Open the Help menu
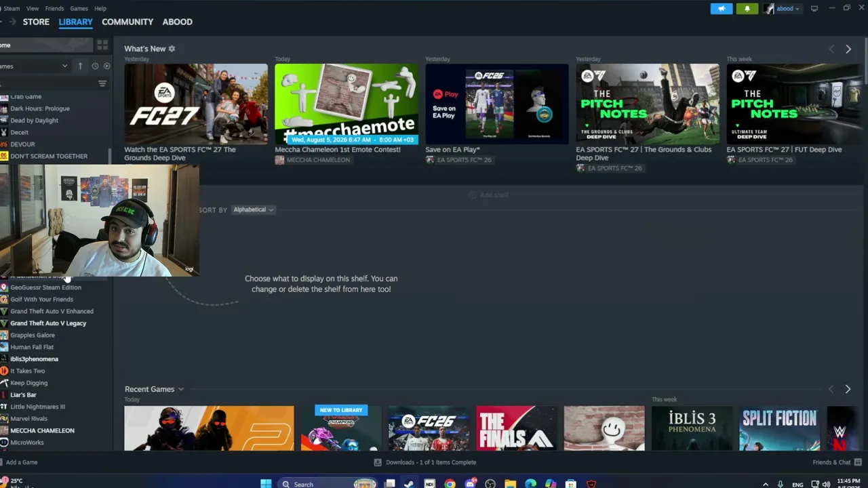The height and width of the screenshot is (488, 868). click(100, 9)
